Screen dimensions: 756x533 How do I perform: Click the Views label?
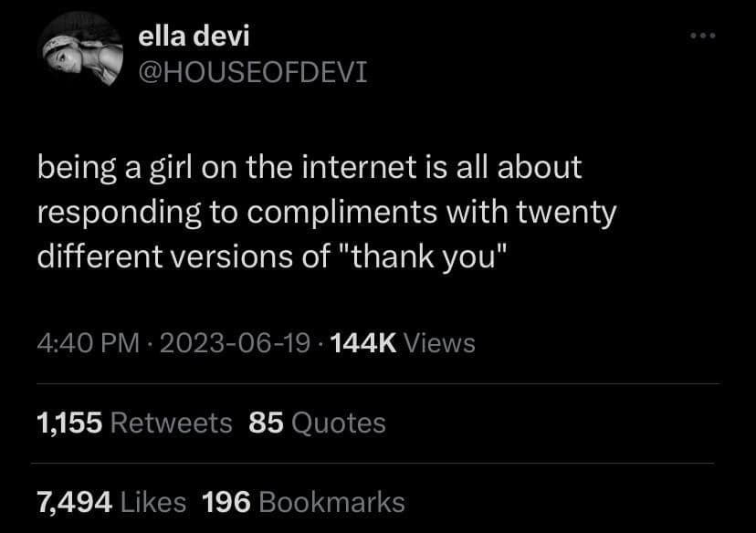(x=438, y=343)
